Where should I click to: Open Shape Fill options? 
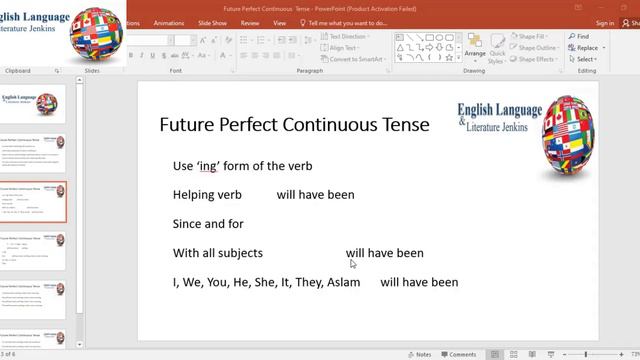pyautogui.click(x=529, y=36)
